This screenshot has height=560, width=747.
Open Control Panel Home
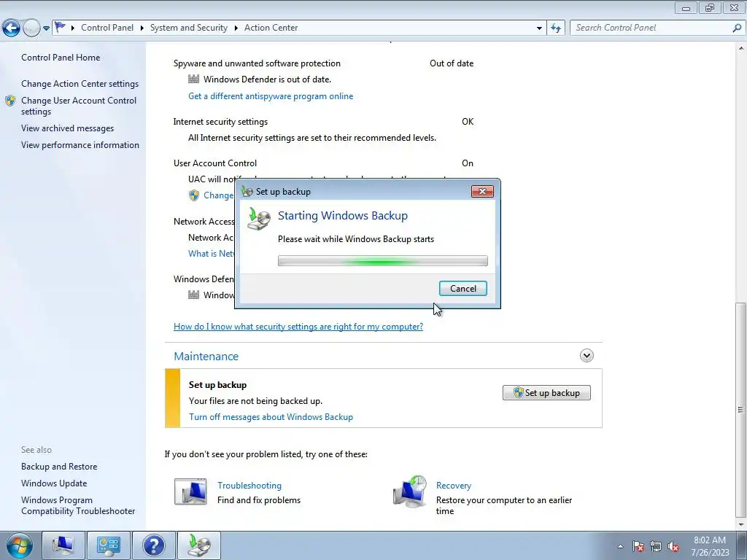coord(61,57)
